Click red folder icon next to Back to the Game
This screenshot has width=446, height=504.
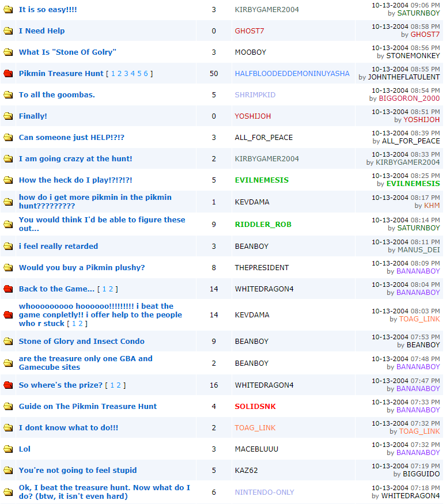point(8,289)
